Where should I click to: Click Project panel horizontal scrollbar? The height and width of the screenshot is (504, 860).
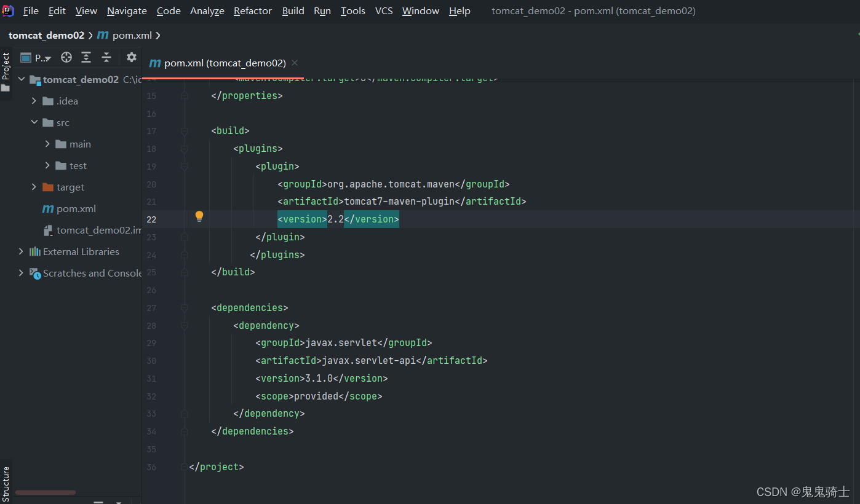click(45, 492)
